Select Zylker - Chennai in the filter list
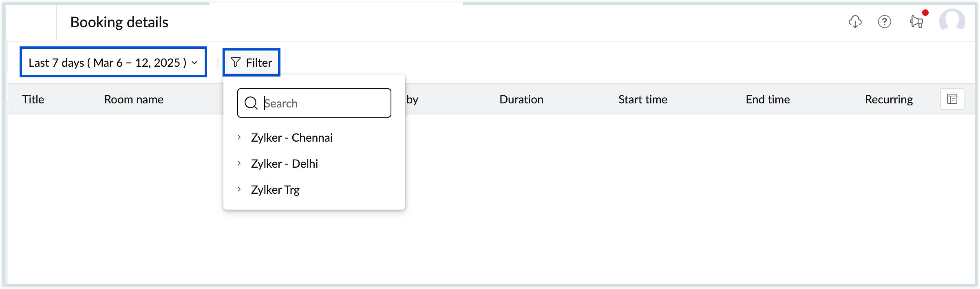Viewport: 980px width, 289px height. 291,138
